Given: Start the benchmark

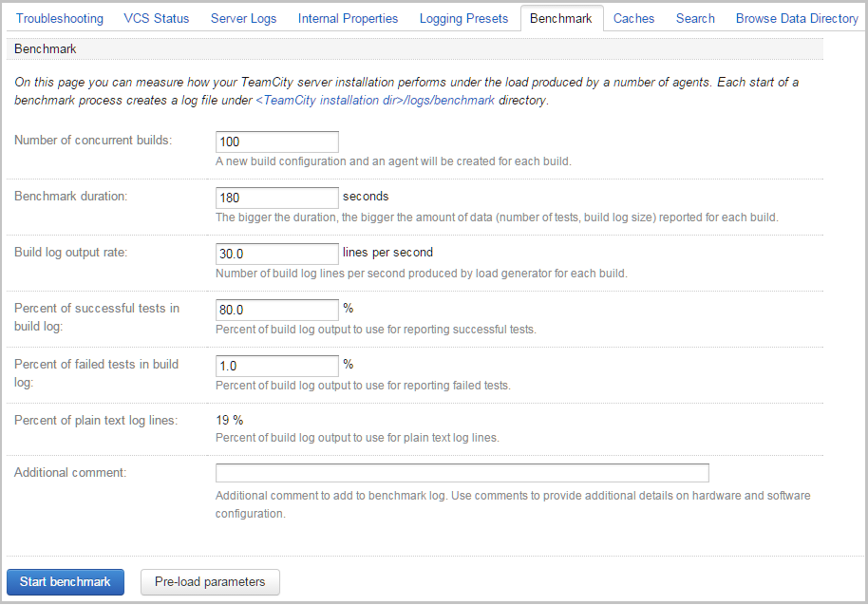Looking at the screenshot, I should pyautogui.click(x=66, y=582).
